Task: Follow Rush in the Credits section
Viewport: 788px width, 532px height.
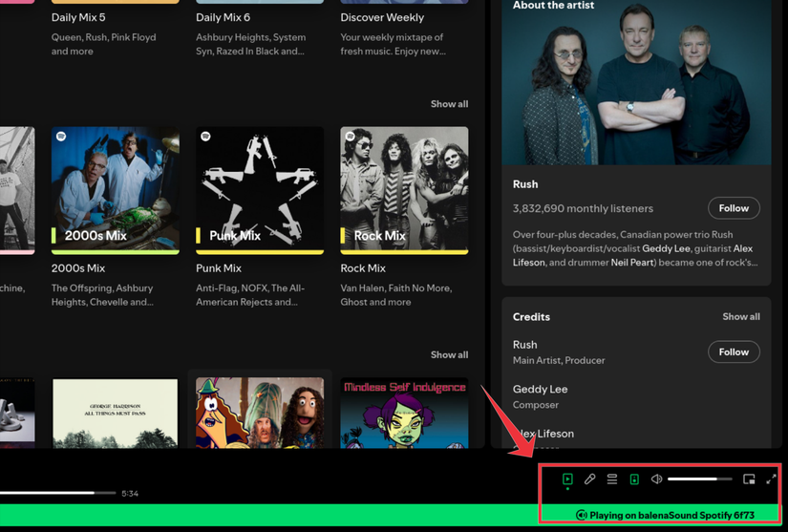Action: click(x=734, y=352)
